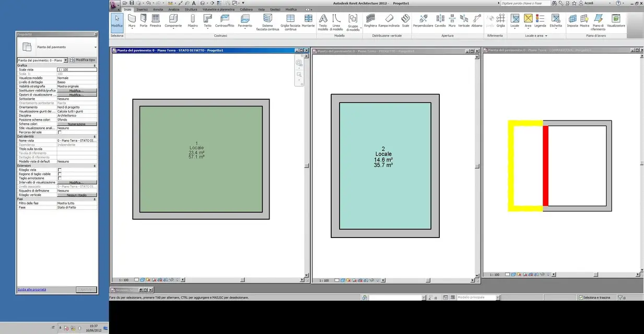The width and height of the screenshot is (644, 334).
Task: Click the search keyword field in title bar
Action: point(524,3)
